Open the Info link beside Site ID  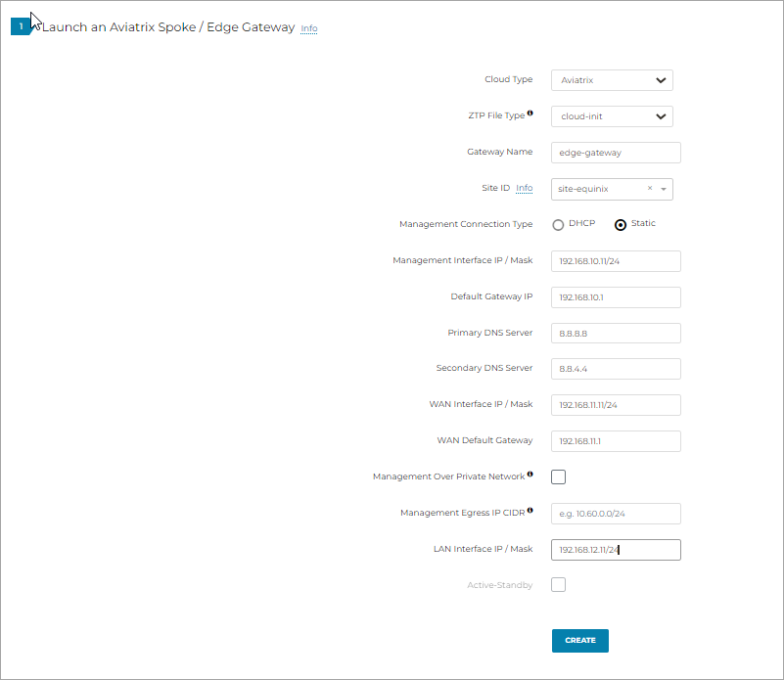click(x=524, y=188)
